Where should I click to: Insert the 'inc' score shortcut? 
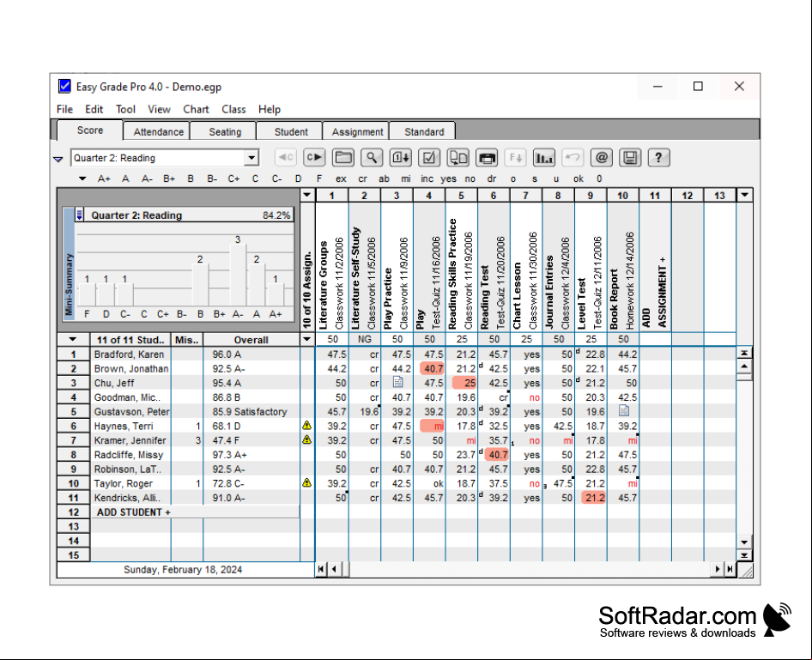point(427,179)
